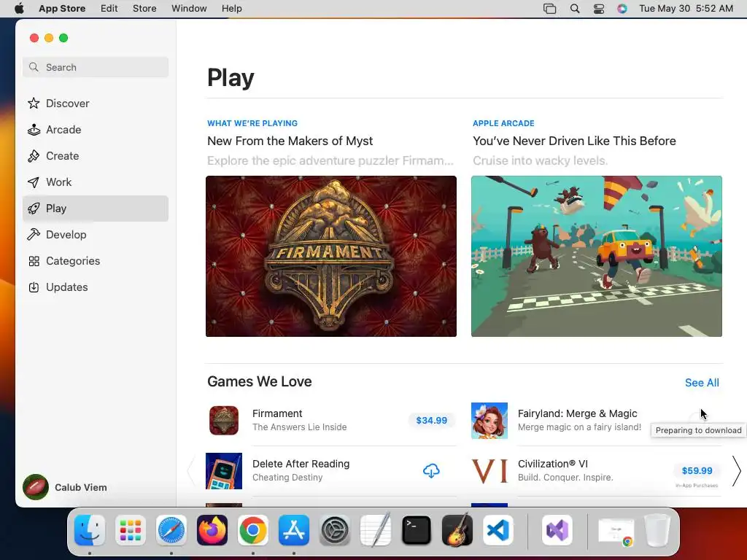747x560 pixels.
Task: Open the Delete After Reading app icon
Action: pyautogui.click(x=224, y=471)
